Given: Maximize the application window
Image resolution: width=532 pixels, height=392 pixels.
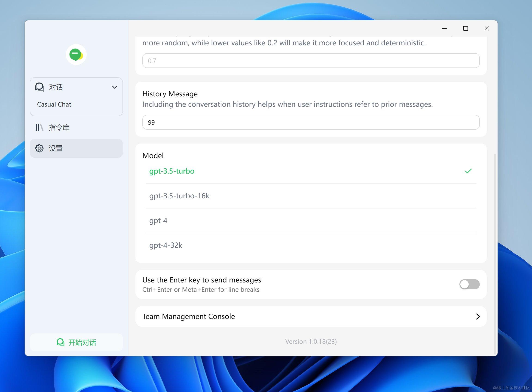Looking at the screenshot, I should tap(466, 28).
